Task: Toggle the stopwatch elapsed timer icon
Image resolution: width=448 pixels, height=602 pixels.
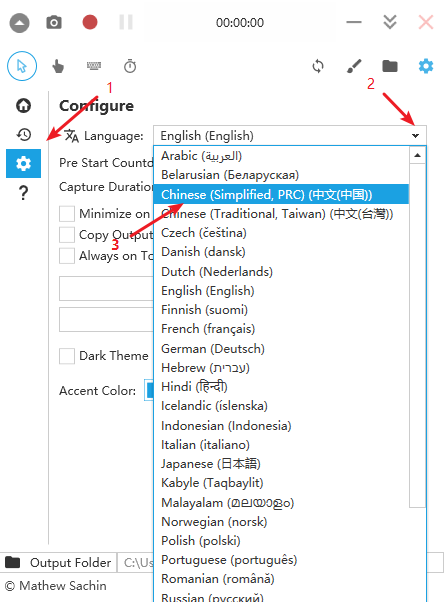Action: coord(130,66)
